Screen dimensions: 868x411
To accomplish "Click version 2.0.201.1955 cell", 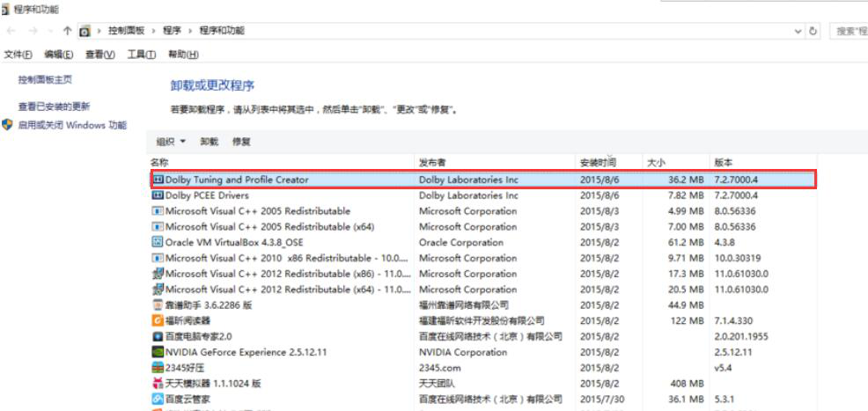I will (741, 336).
